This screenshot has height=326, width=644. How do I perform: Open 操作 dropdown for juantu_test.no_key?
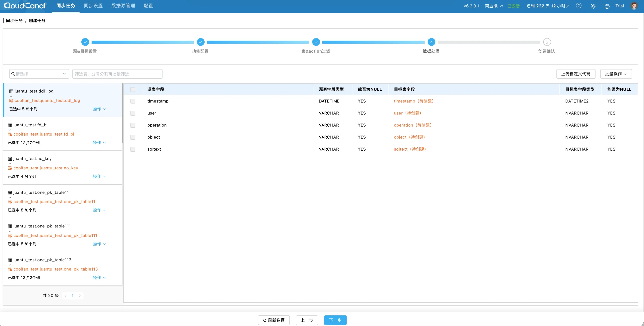click(x=99, y=176)
